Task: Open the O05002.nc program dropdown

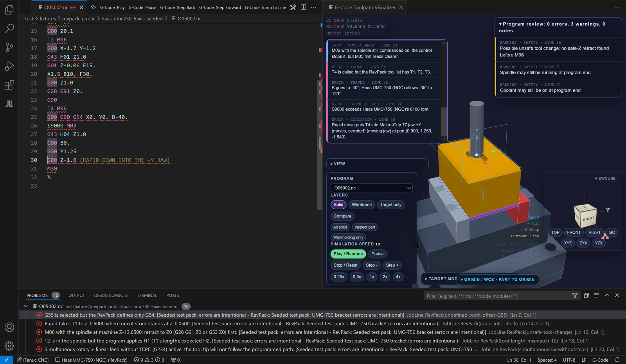Action: point(372,188)
